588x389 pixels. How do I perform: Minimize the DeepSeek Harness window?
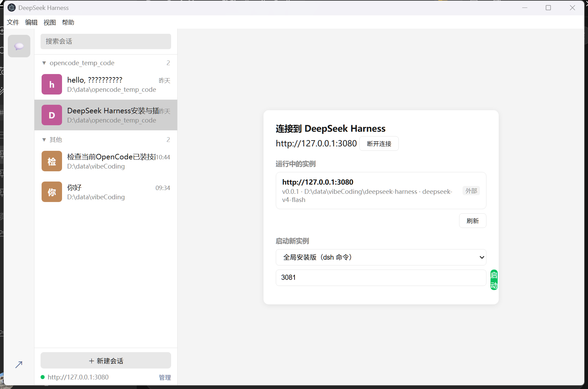coord(525,8)
